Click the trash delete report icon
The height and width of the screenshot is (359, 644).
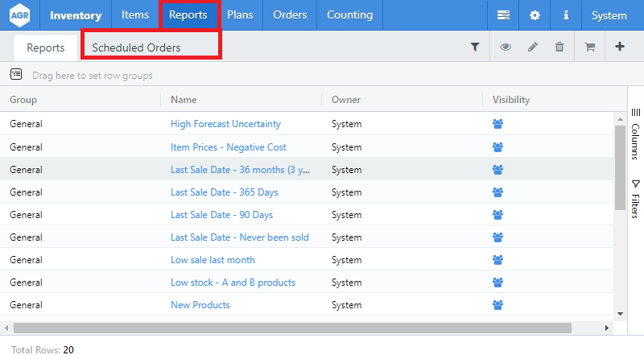click(x=559, y=47)
